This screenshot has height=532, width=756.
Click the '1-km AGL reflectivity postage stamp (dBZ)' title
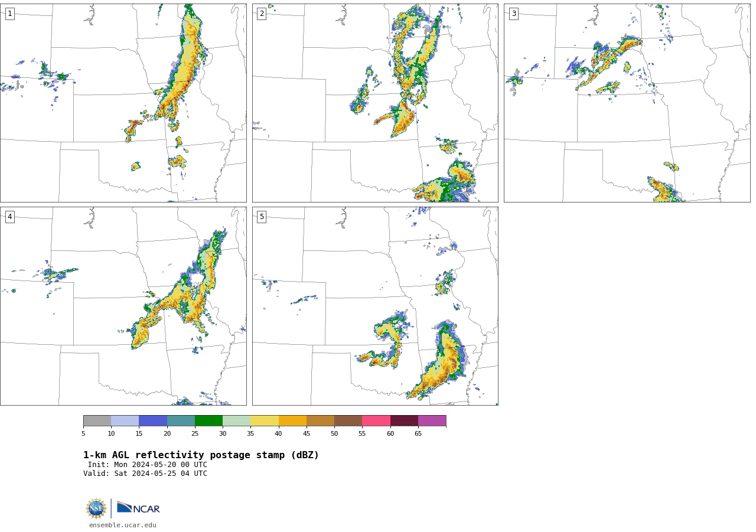[x=201, y=455]
